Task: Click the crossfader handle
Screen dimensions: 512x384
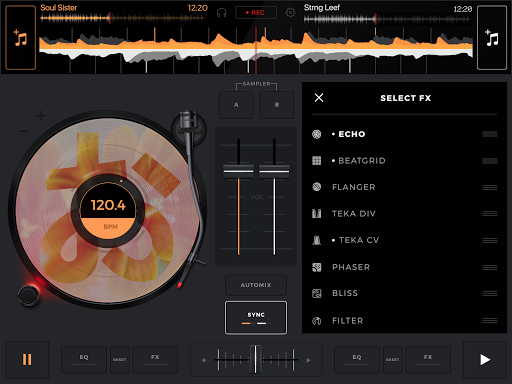Action: click(255, 359)
